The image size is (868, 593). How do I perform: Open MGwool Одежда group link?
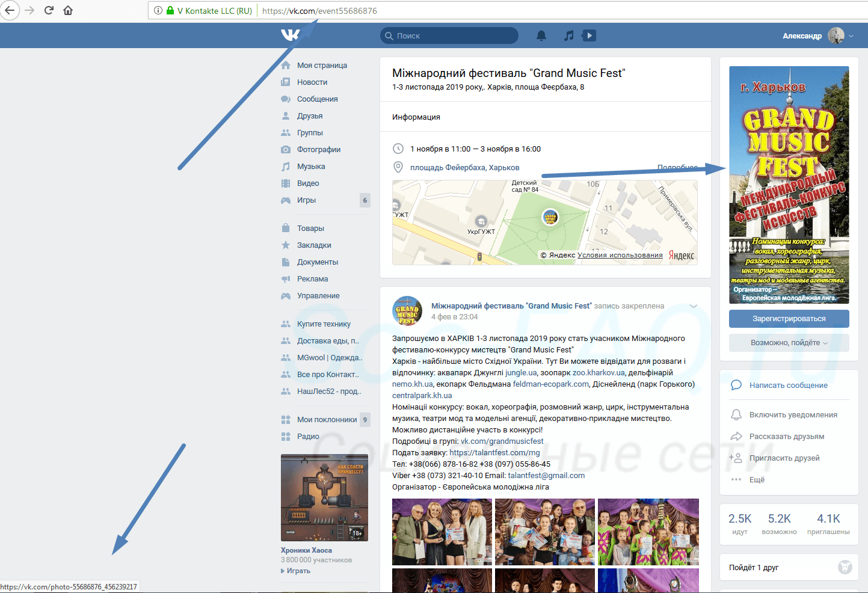coord(330,357)
